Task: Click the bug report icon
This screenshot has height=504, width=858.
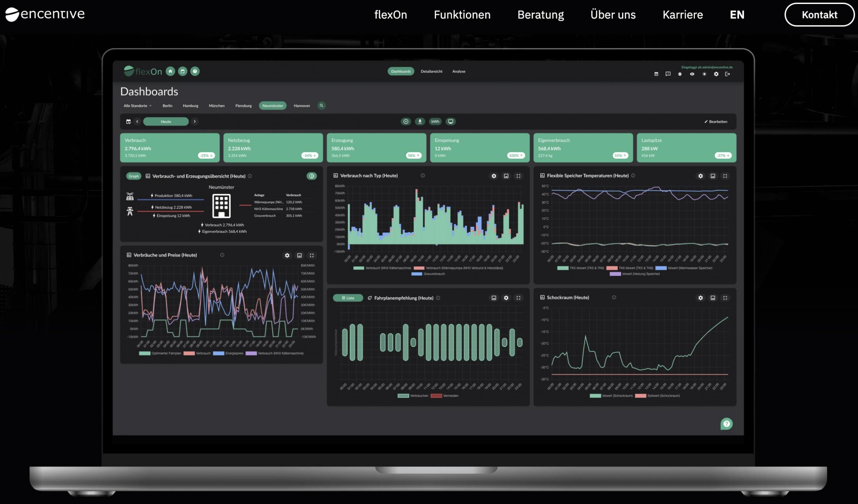Action: point(680,74)
